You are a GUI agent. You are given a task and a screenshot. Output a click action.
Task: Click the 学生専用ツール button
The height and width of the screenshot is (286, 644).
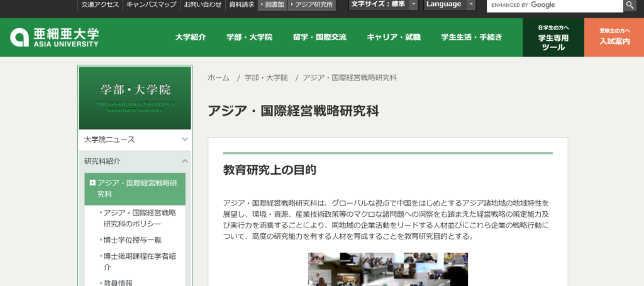tap(553, 38)
